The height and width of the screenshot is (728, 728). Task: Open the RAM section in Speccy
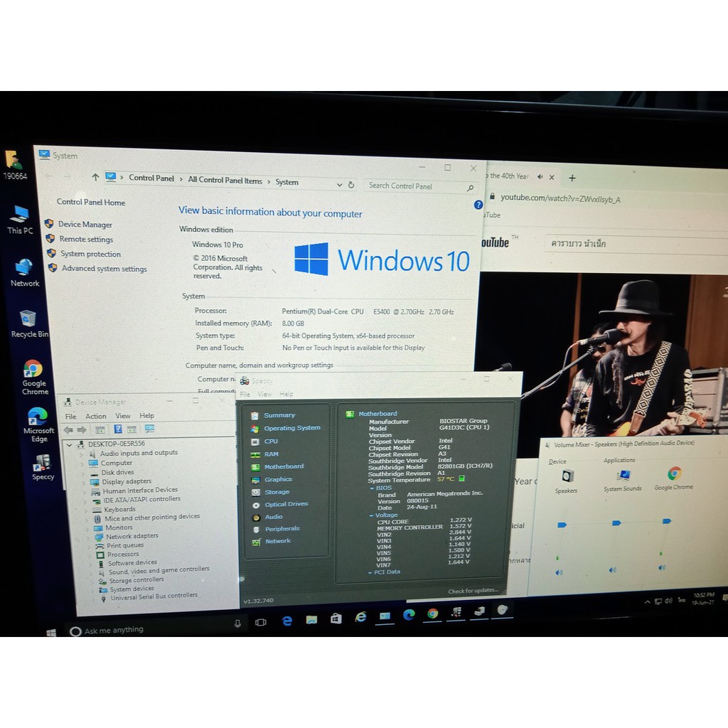point(271,454)
